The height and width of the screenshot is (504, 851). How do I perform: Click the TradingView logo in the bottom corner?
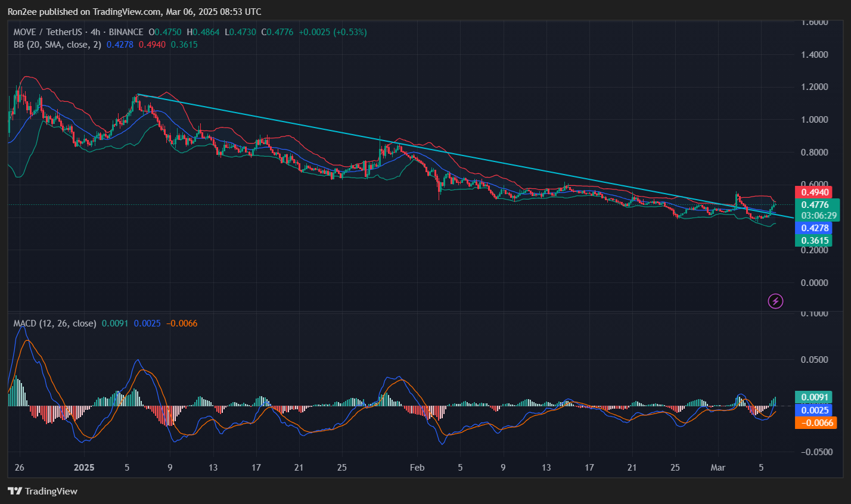click(15, 491)
